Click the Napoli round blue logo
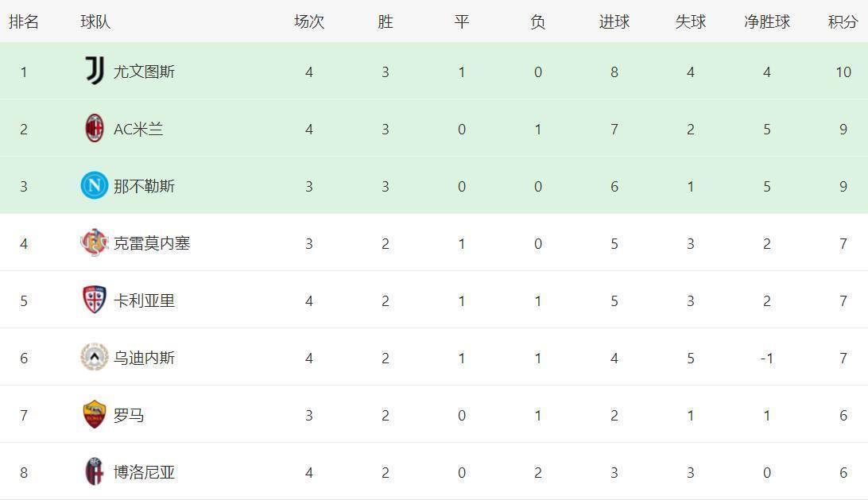The width and height of the screenshot is (868, 500). click(x=95, y=186)
